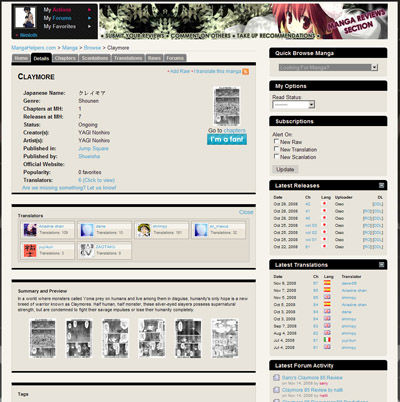Image resolution: width=400 pixels, height=402 pixels.
Task: Switch to the Chapters tab
Action: [x=65, y=58]
